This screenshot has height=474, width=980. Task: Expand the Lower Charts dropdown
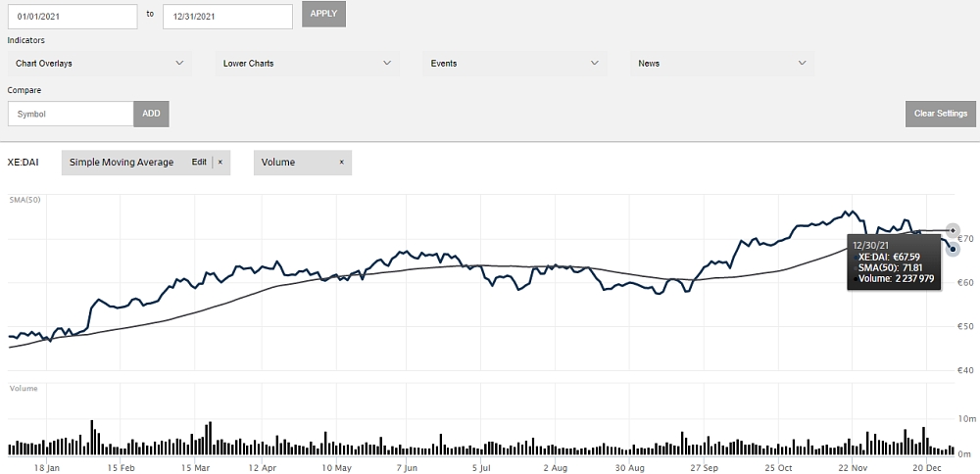coord(307,64)
